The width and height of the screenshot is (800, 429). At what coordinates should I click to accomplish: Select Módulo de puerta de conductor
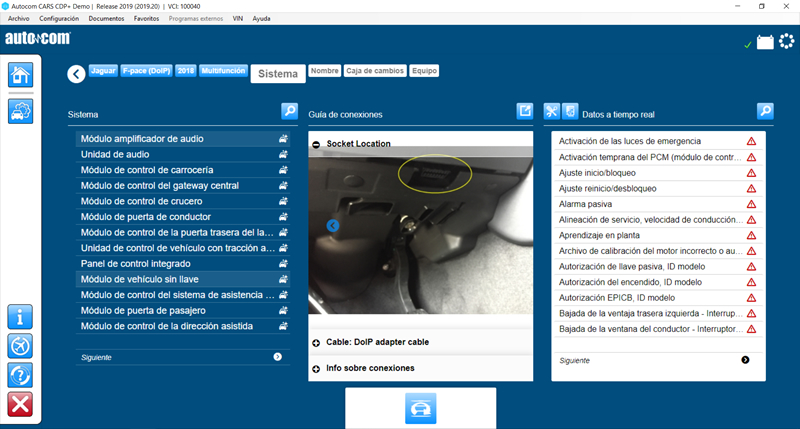coord(183,217)
